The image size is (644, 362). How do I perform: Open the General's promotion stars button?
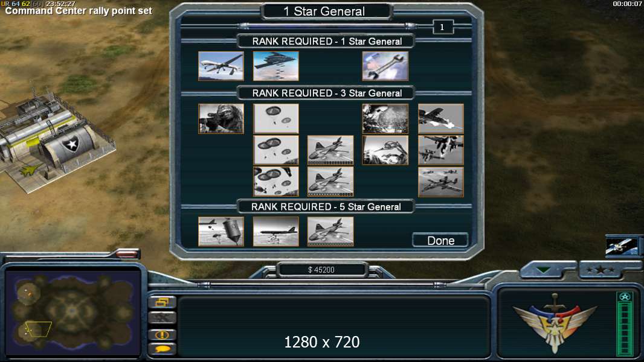click(600, 270)
